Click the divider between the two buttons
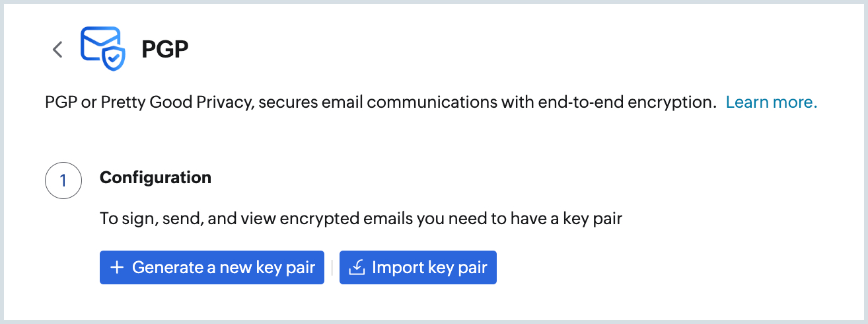This screenshot has height=324, width=868. click(x=332, y=267)
